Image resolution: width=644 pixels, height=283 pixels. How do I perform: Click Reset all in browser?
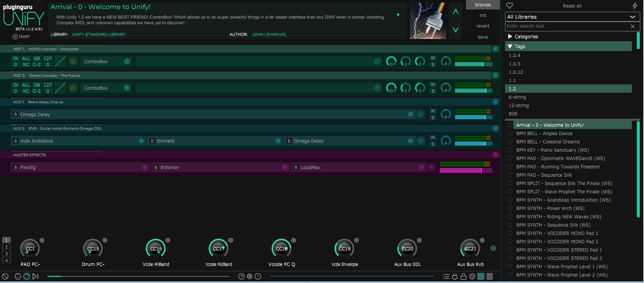[572, 6]
